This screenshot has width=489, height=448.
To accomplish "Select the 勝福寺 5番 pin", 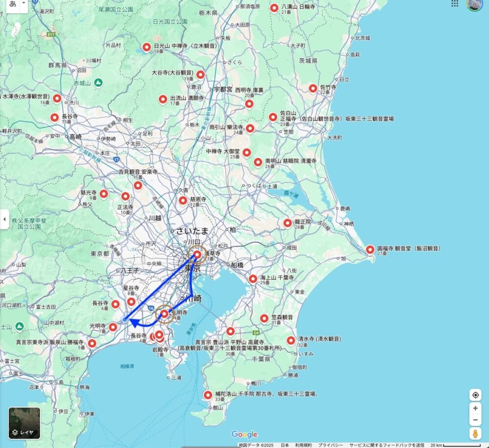I will pyautogui.click(x=92, y=343).
